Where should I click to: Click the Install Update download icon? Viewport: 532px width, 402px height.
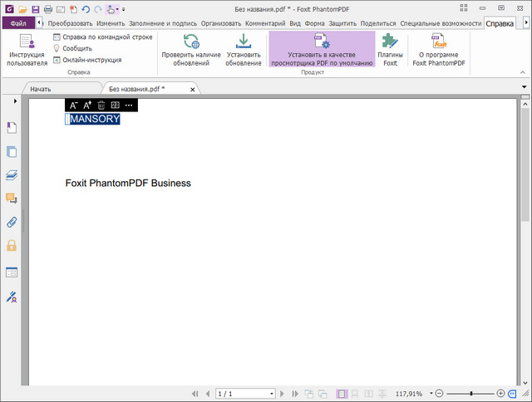(244, 42)
